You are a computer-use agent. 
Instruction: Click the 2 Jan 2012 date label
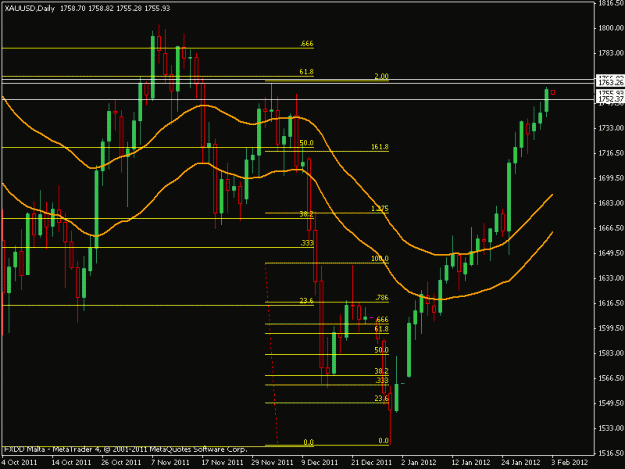click(419, 462)
